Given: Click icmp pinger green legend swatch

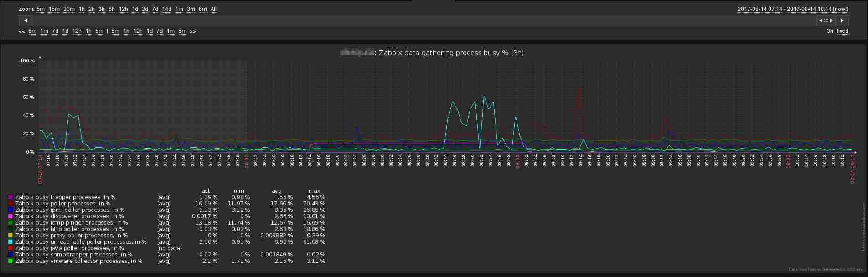Looking at the screenshot, I should pos(10,223).
